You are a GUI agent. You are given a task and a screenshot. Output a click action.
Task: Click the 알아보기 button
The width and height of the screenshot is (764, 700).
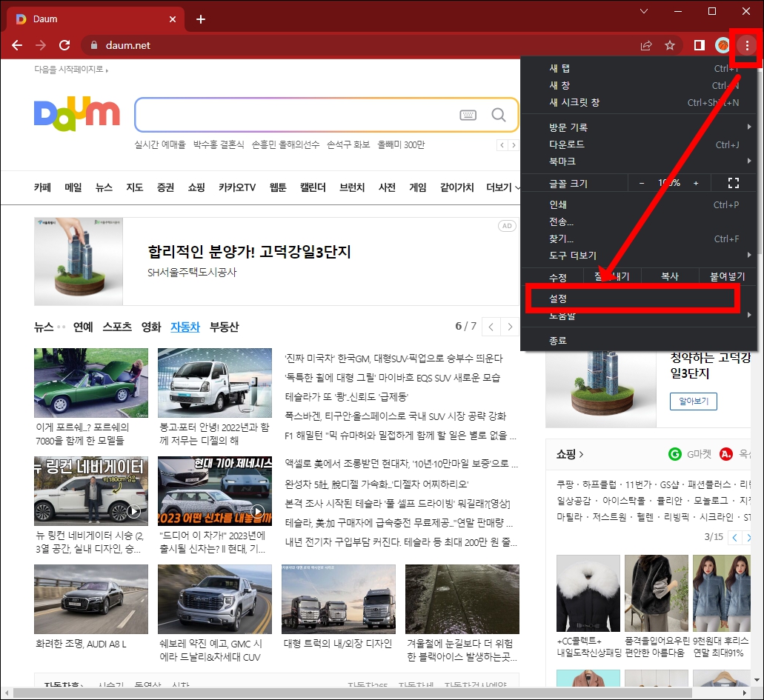tap(693, 401)
